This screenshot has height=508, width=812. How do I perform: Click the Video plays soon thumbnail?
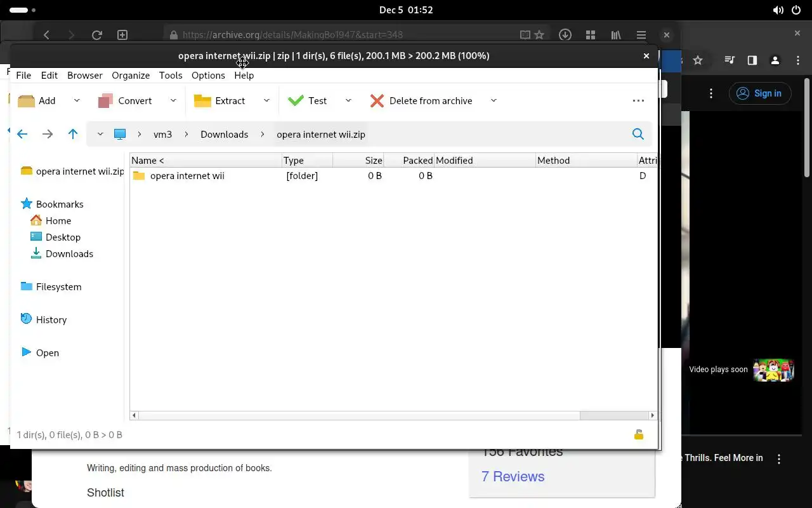(x=773, y=370)
